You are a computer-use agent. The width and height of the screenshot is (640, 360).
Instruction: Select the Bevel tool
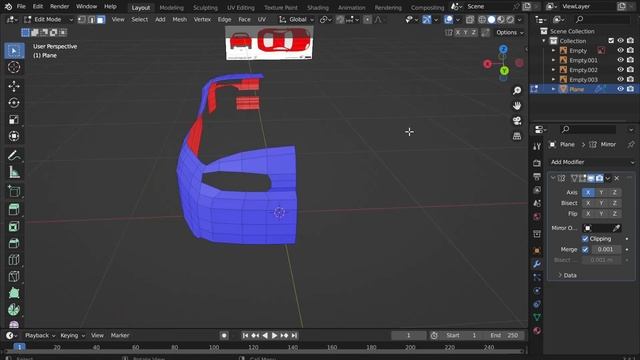[x=14, y=243]
